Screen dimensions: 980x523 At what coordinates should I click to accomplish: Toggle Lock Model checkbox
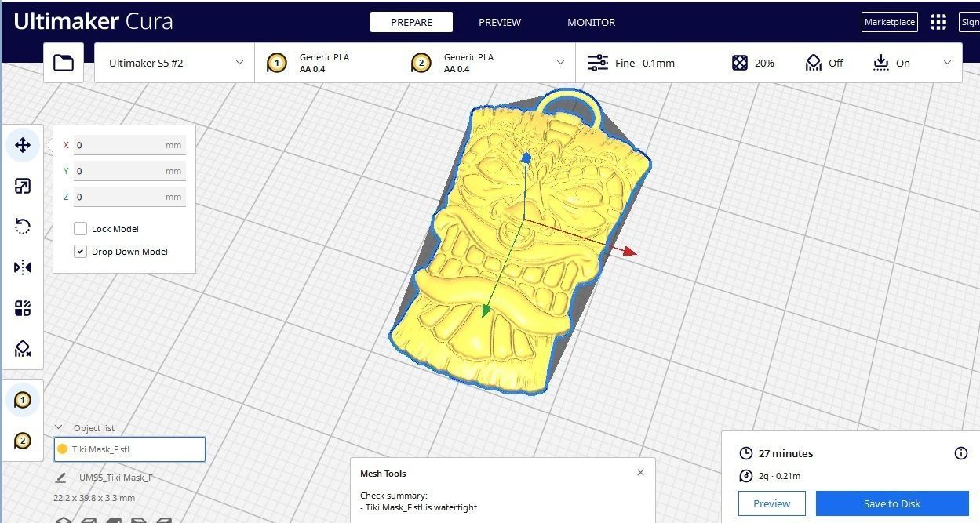pos(80,229)
